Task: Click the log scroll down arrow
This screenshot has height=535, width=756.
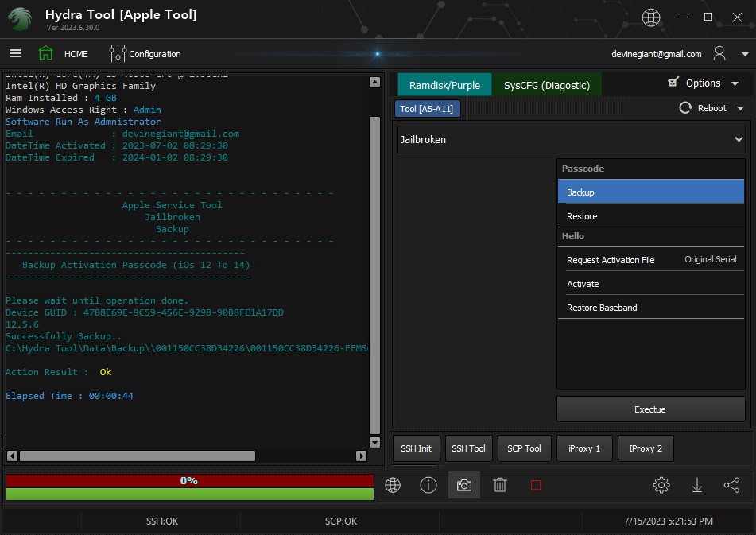Action: tap(374, 442)
